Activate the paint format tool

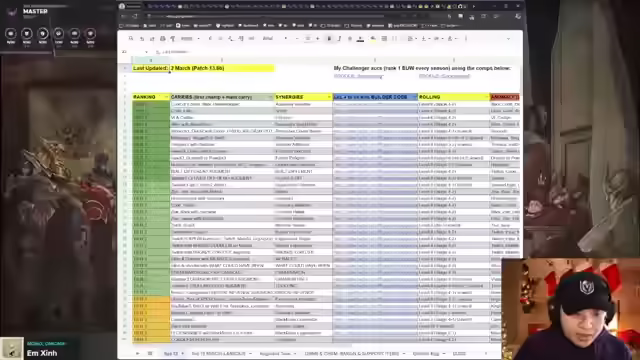(x=173, y=38)
